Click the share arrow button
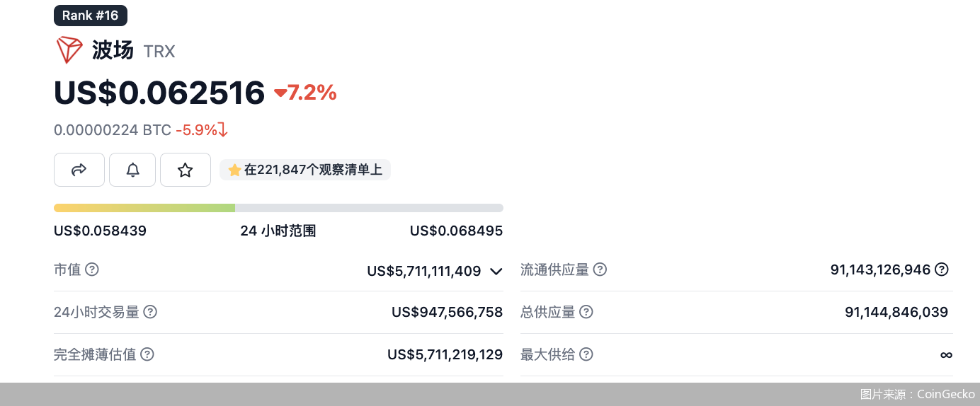This screenshot has width=980, height=406. coord(79,170)
